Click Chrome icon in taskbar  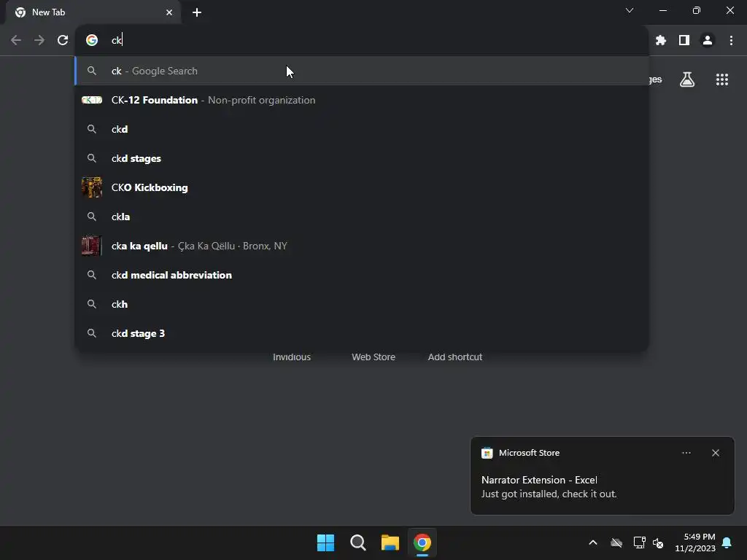[x=422, y=542]
